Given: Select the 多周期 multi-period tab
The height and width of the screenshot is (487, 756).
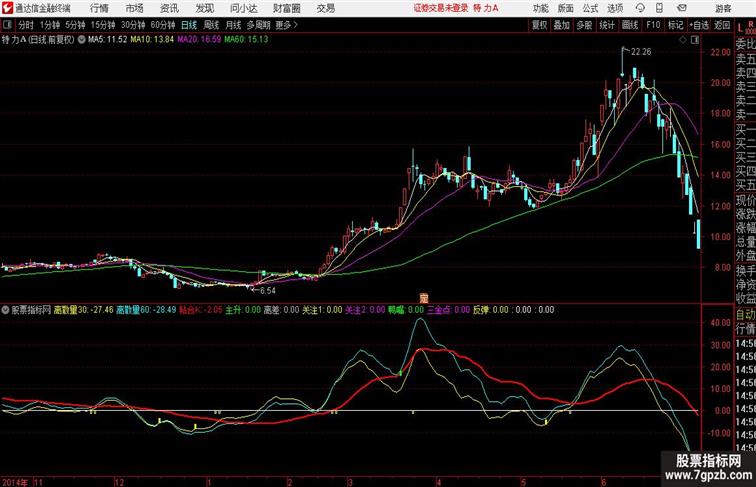Looking at the screenshot, I should 258,25.
